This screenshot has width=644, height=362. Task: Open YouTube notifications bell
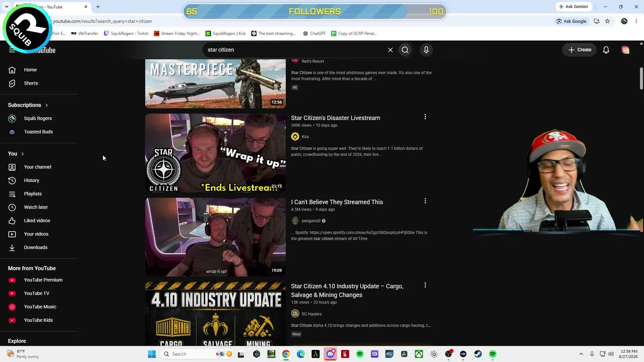tap(606, 50)
